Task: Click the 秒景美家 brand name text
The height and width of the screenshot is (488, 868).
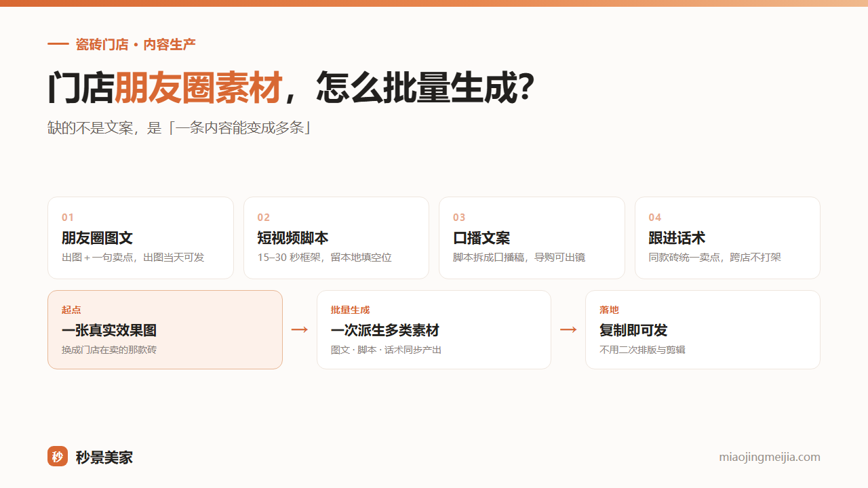Action: [104, 457]
